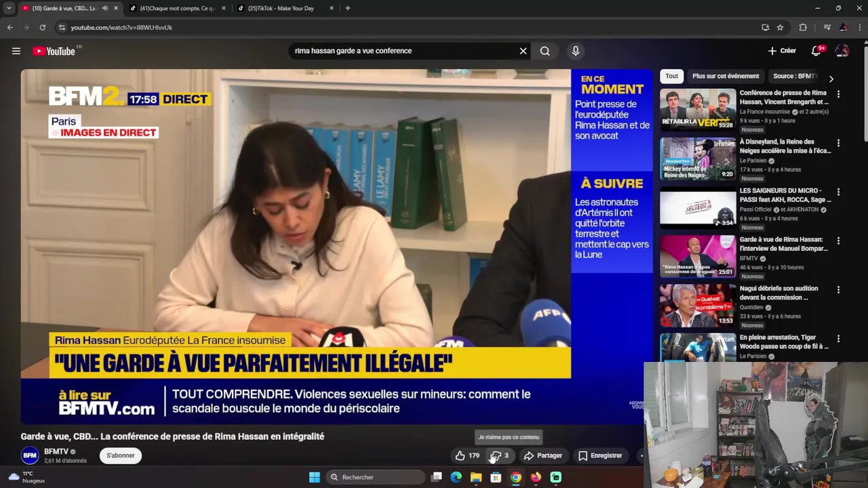Screen dimensions: 868x488
Task: Open YouTube notifications bell
Action: pyautogui.click(x=817, y=51)
